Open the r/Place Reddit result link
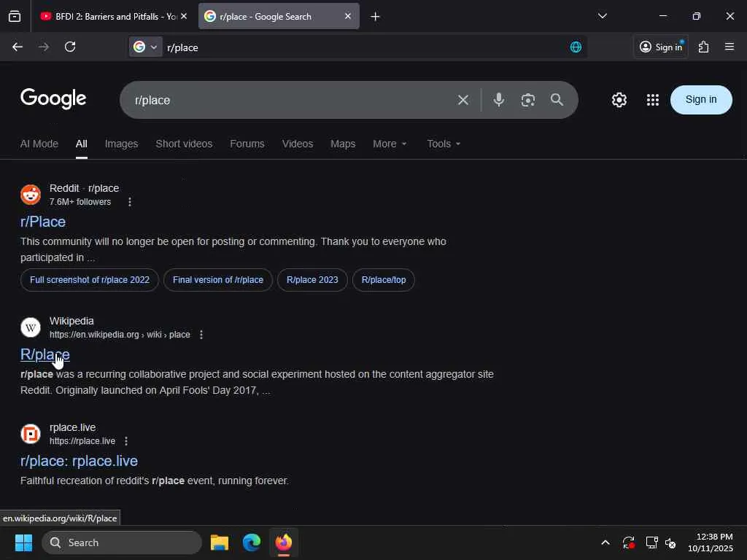Image resolution: width=747 pixels, height=560 pixels. (43, 222)
